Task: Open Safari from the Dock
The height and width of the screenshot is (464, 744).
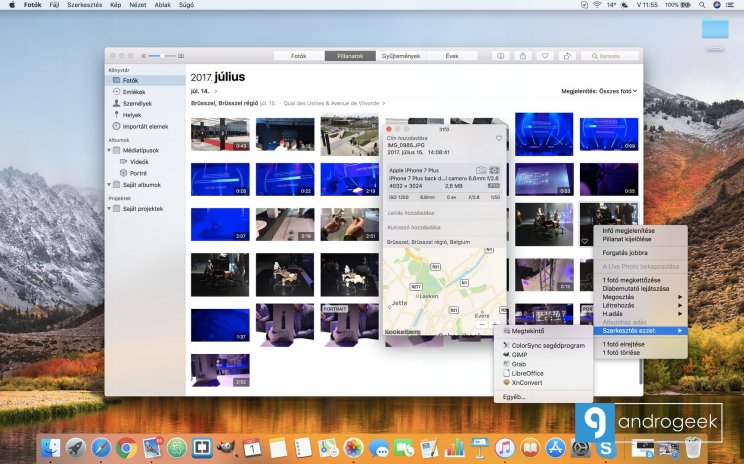Action: [101, 447]
